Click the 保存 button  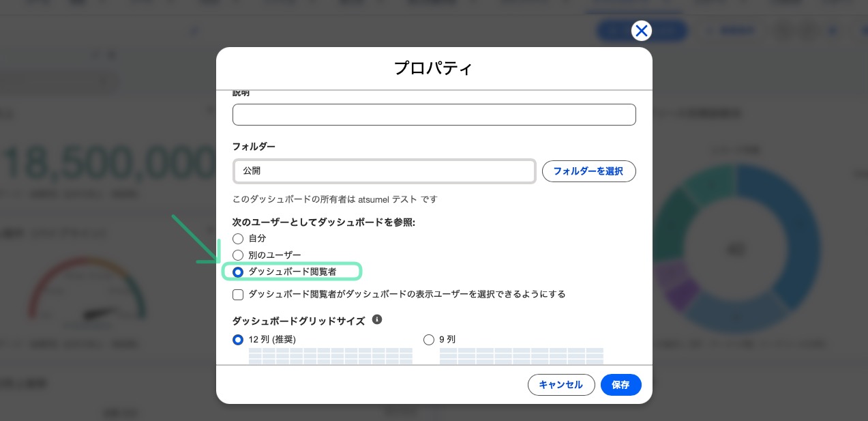pos(621,385)
